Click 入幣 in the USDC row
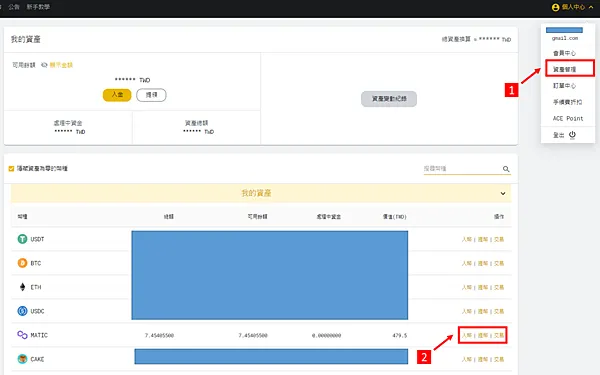Viewport: 600px width, 375px height. pyautogui.click(x=466, y=311)
